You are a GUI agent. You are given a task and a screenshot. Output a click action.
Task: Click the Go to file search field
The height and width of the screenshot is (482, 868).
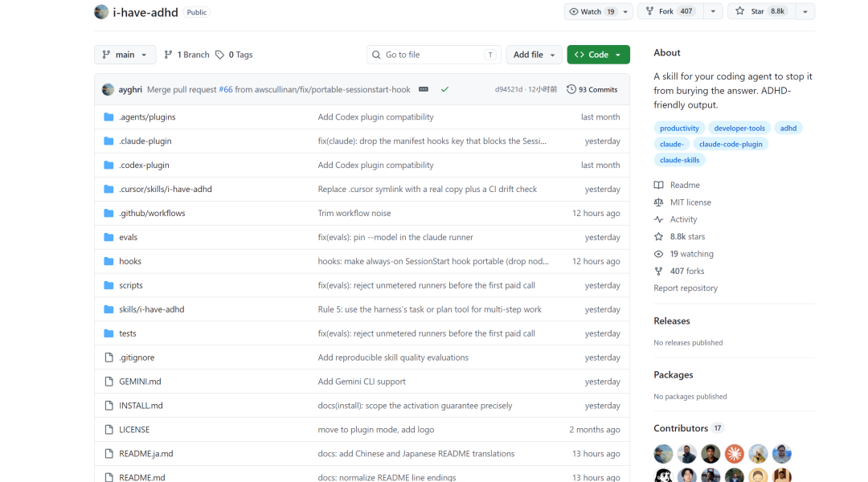(433, 55)
